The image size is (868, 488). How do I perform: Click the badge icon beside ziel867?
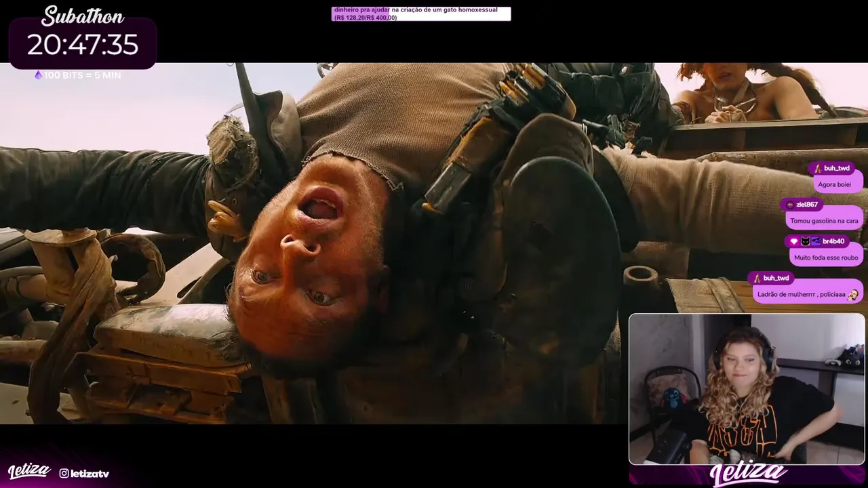790,205
